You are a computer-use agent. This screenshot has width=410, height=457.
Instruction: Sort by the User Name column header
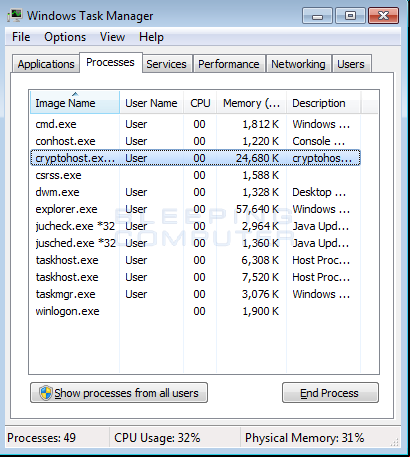click(151, 103)
